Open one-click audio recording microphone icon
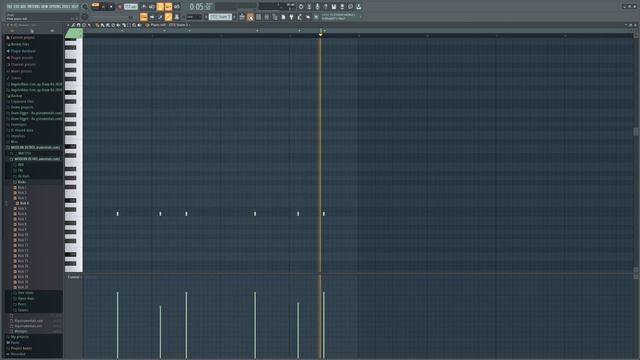Viewport: 640px width, 360px height. [317, 7]
